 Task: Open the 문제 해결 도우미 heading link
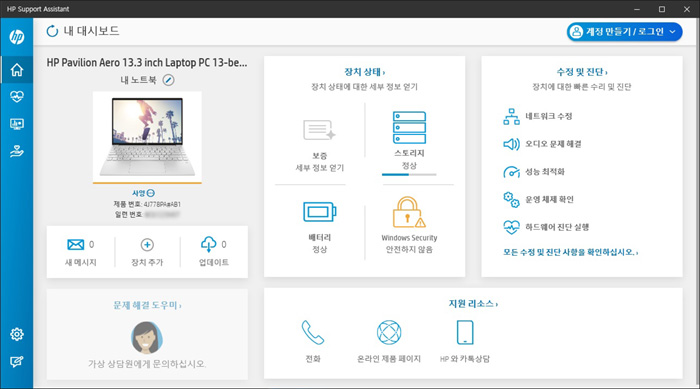pos(147,305)
